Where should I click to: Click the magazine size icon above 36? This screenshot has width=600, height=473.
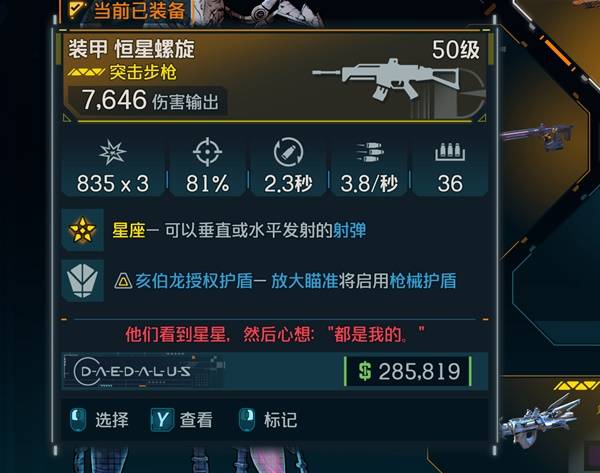pyautogui.click(x=450, y=152)
